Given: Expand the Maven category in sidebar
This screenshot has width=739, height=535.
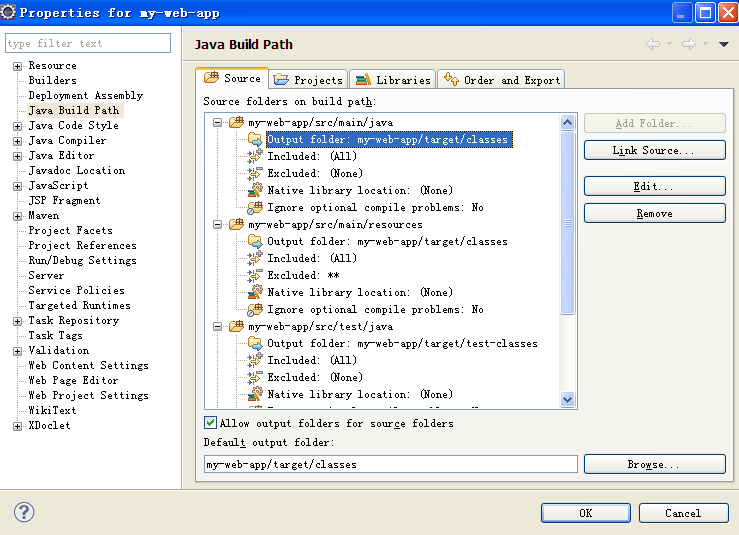Looking at the screenshot, I should pyautogui.click(x=18, y=216).
